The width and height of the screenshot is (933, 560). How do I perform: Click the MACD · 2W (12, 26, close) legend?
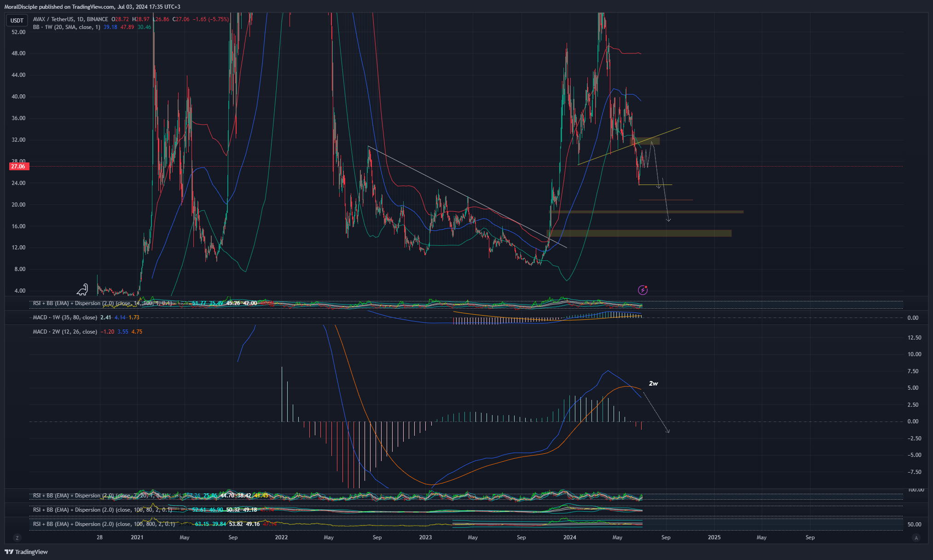click(x=65, y=332)
